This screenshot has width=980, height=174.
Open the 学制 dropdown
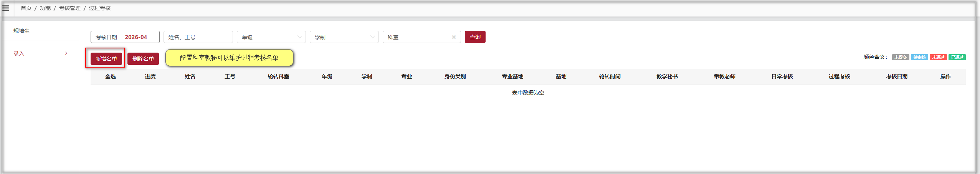(x=344, y=37)
